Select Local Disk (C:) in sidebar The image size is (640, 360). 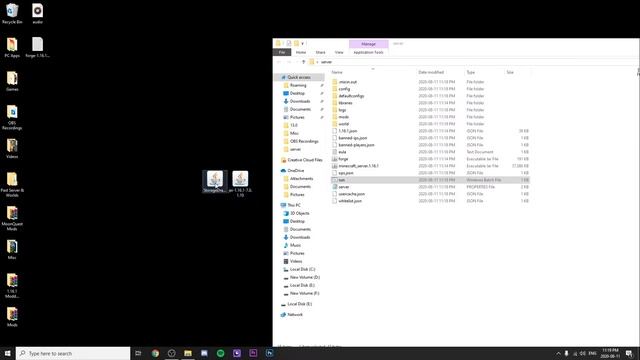click(302, 269)
